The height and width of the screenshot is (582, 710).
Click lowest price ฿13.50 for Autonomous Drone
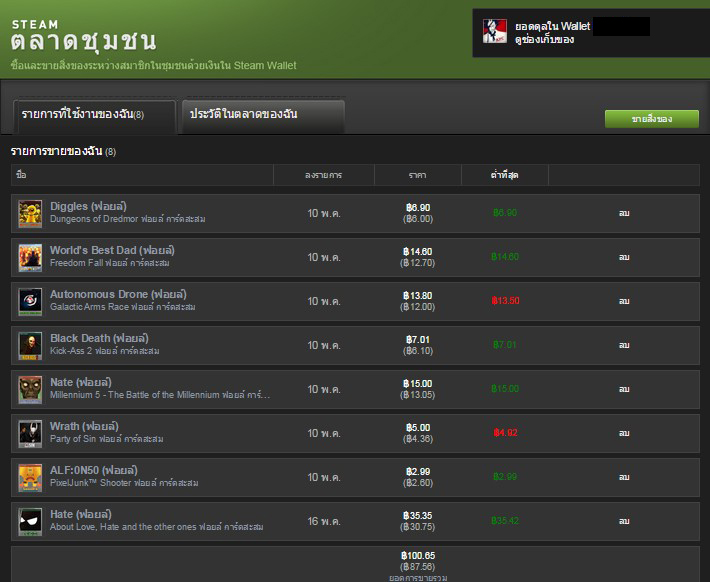(505, 301)
